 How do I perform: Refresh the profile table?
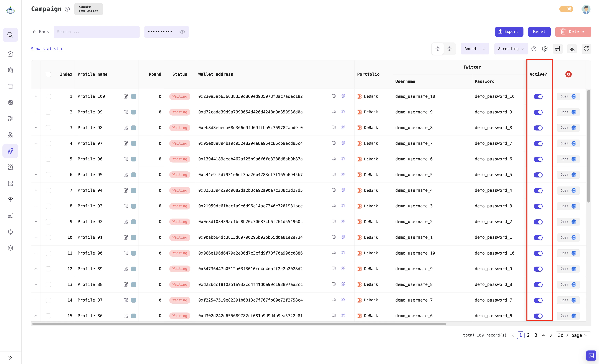[586, 49]
